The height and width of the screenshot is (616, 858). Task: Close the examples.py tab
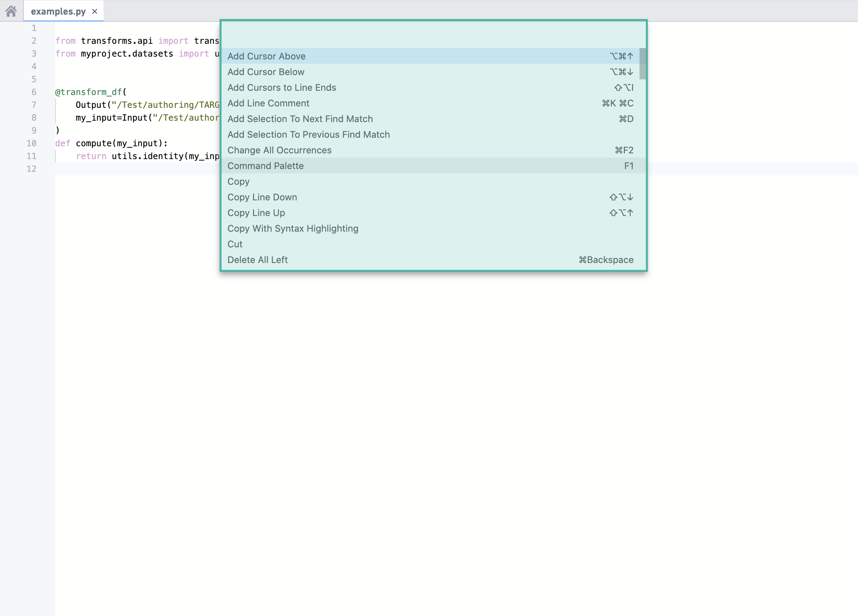(x=95, y=11)
